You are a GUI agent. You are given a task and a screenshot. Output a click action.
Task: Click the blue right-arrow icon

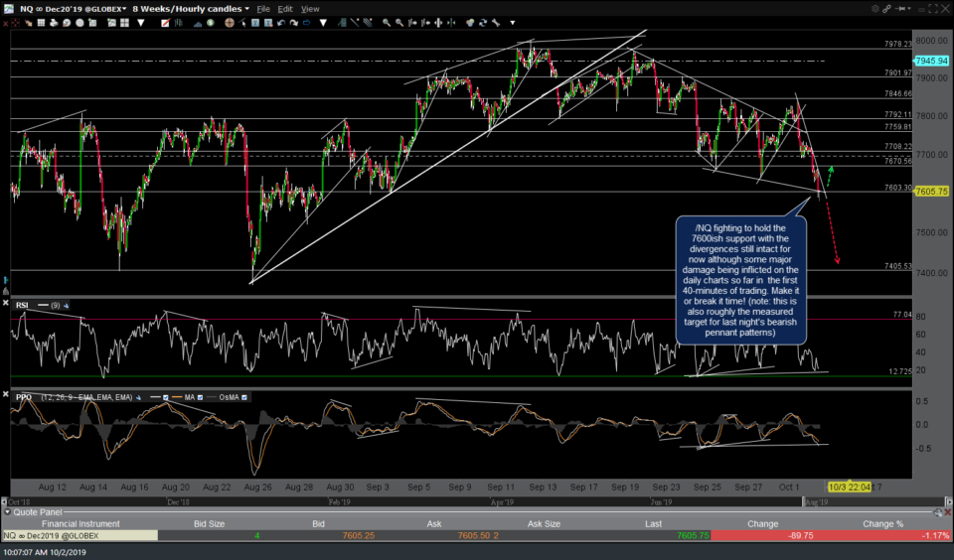pos(307,23)
